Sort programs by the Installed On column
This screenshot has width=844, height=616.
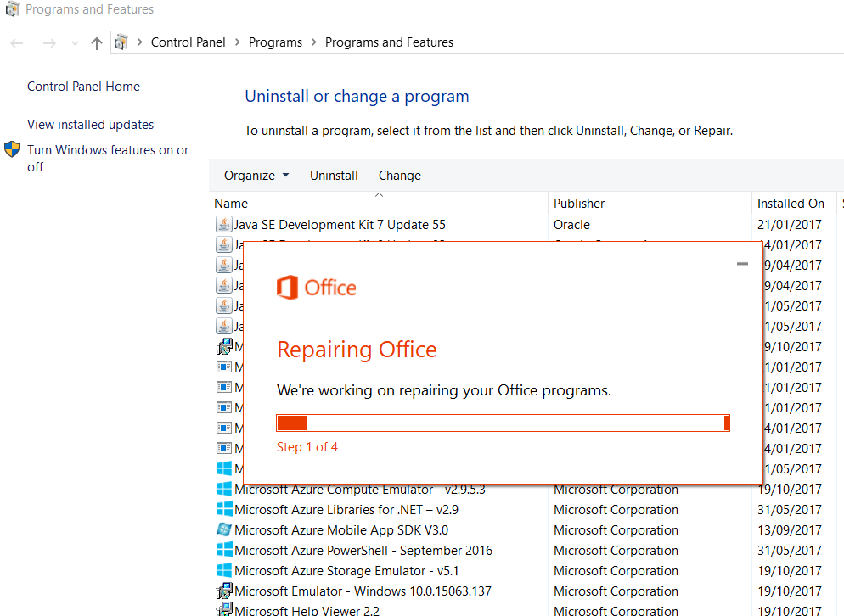tap(791, 204)
